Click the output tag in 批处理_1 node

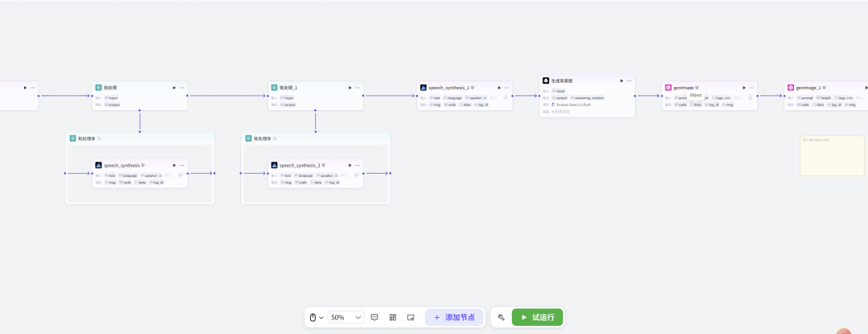[x=288, y=104]
